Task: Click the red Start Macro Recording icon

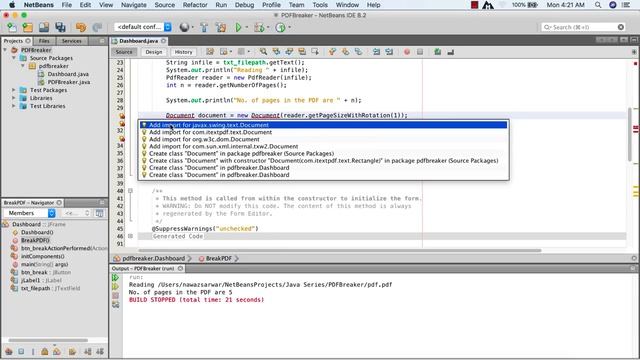Action: tap(407, 52)
